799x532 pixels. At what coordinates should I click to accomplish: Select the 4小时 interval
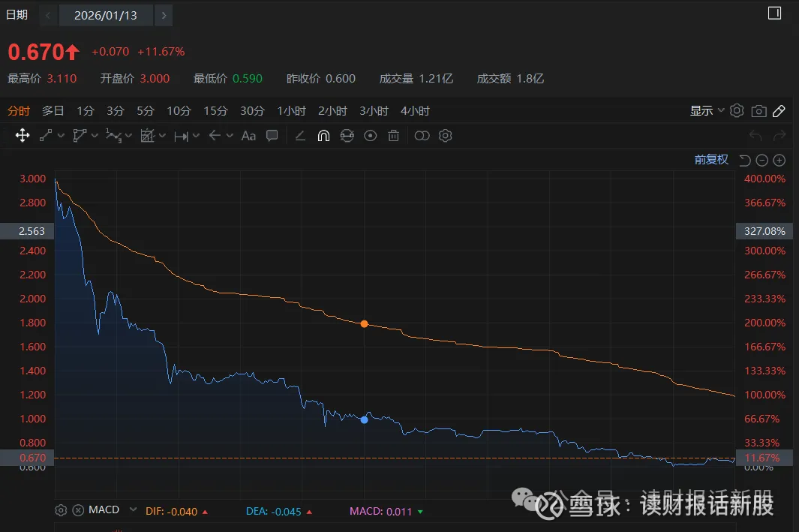coord(415,110)
